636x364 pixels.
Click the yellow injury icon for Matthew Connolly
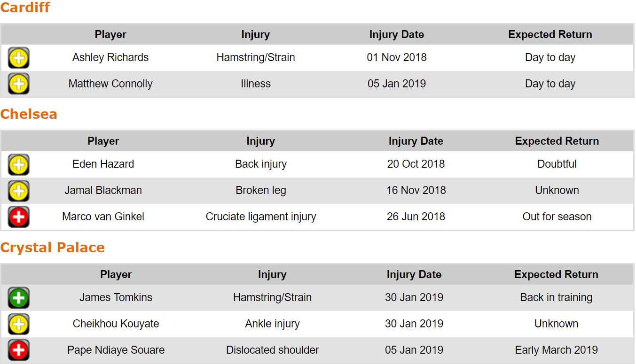click(19, 84)
